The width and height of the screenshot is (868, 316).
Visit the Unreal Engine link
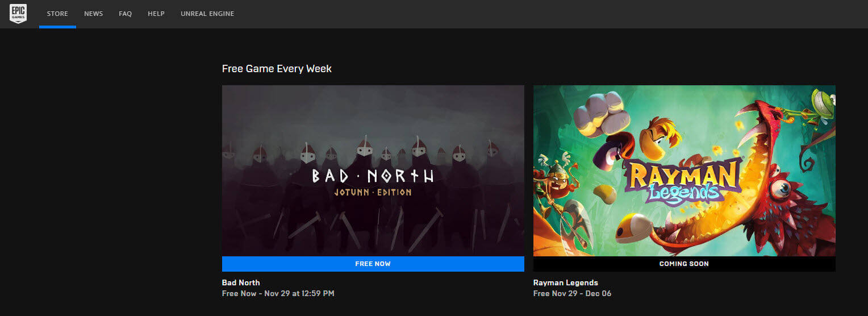coord(207,14)
